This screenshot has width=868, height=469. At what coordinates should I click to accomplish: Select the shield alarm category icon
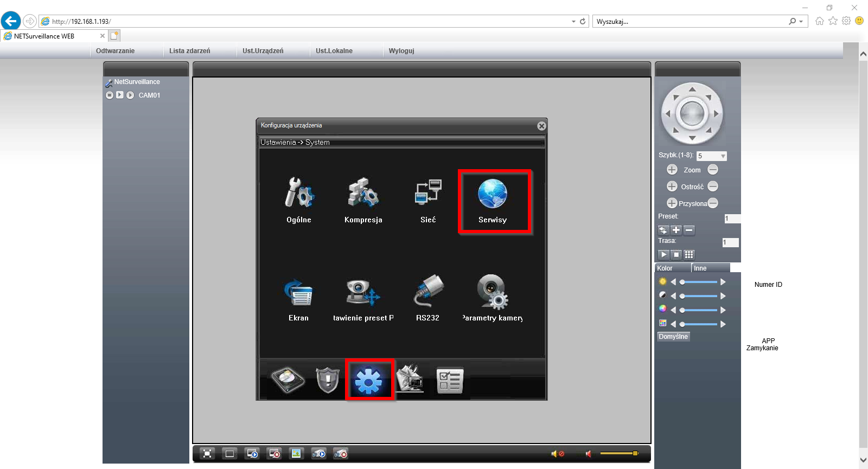(x=328, y=380)
